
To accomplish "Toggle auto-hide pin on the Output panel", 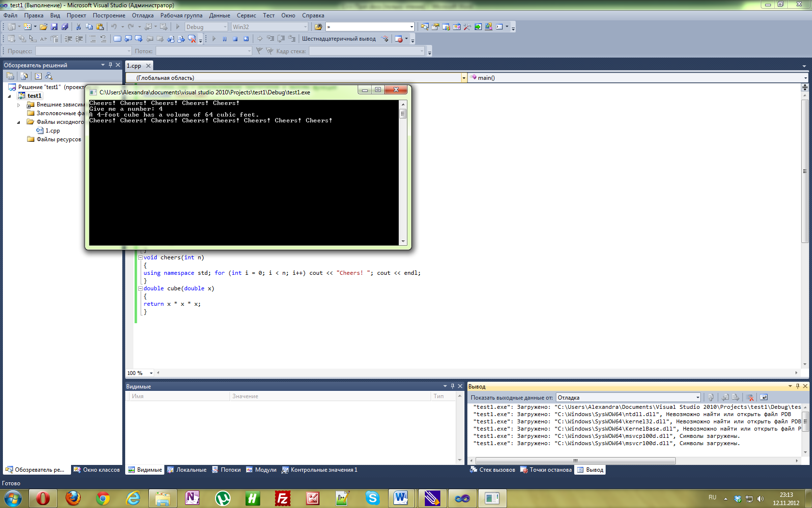I will pos(798,386).
